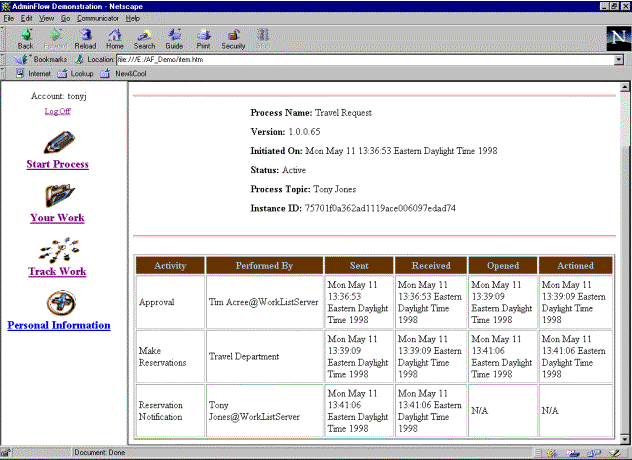This screenshot has height=460, width=632.
Task: Open the New&Cool folder on personal toolbar
Action: pyautogui.click(x=125, y=73)
